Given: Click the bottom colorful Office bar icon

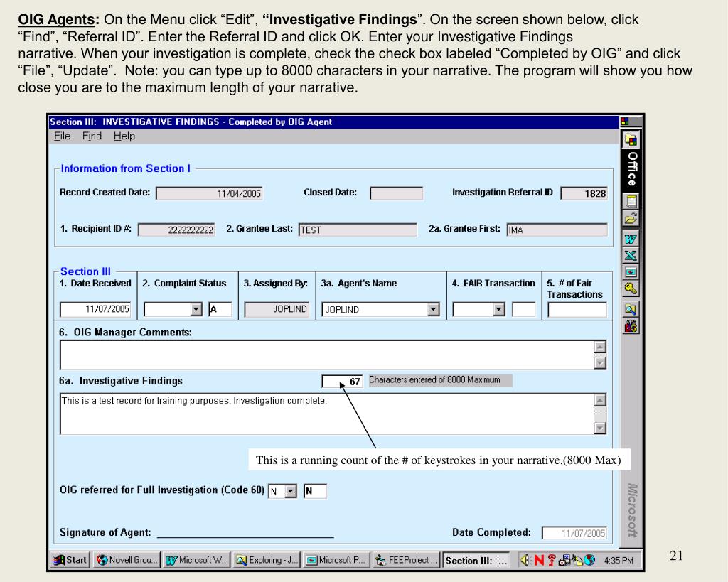Looking at the screenshot, I should click(x=631, y=325).
